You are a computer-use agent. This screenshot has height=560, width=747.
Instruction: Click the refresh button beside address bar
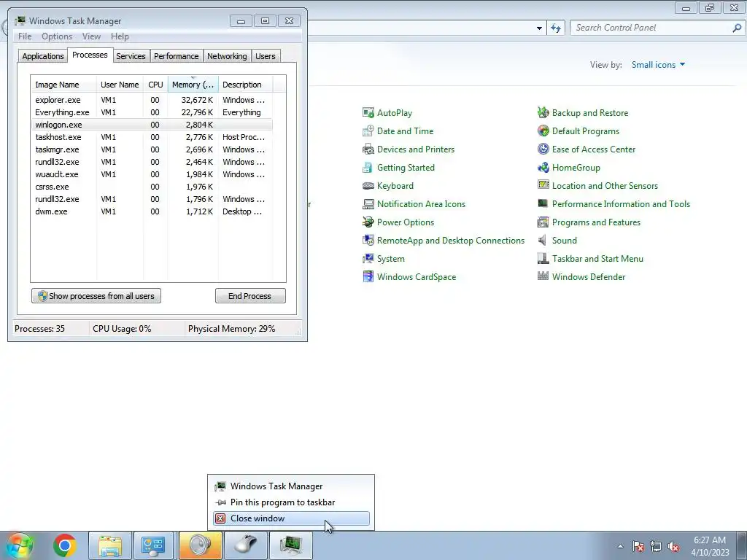click(x=556, y=28)
